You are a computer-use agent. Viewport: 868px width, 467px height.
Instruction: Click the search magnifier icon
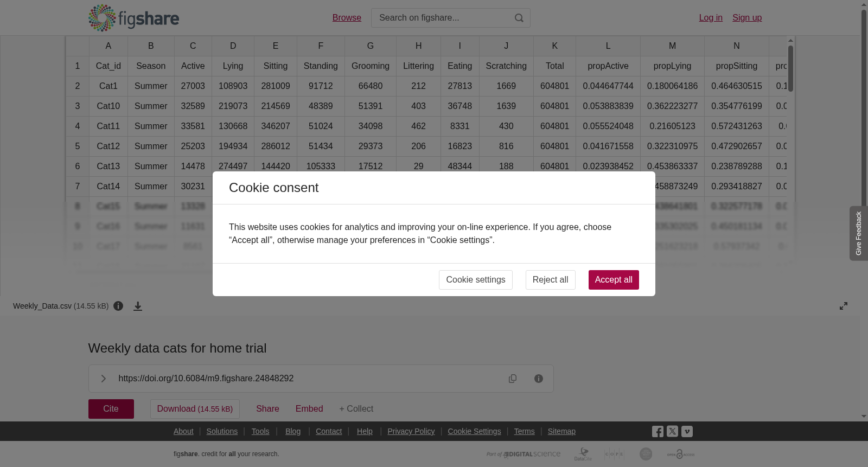coord(519,18)
